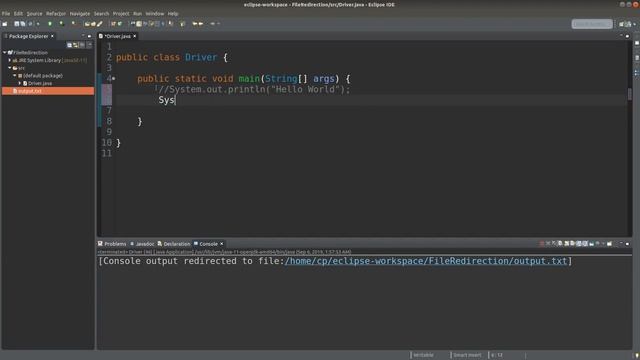The image size is (640, 360).
Task: Switch to the Javadoc tab
Action: point(142,244)
